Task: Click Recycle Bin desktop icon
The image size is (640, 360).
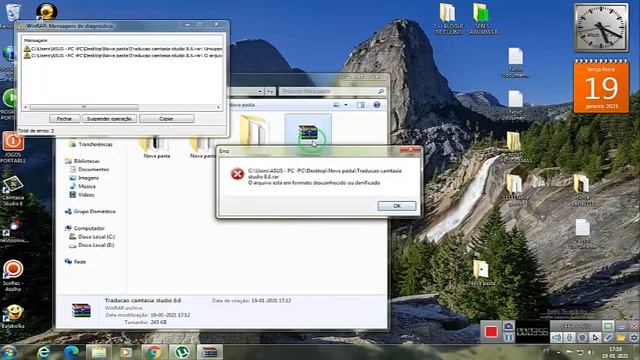Action: [12, 16]
